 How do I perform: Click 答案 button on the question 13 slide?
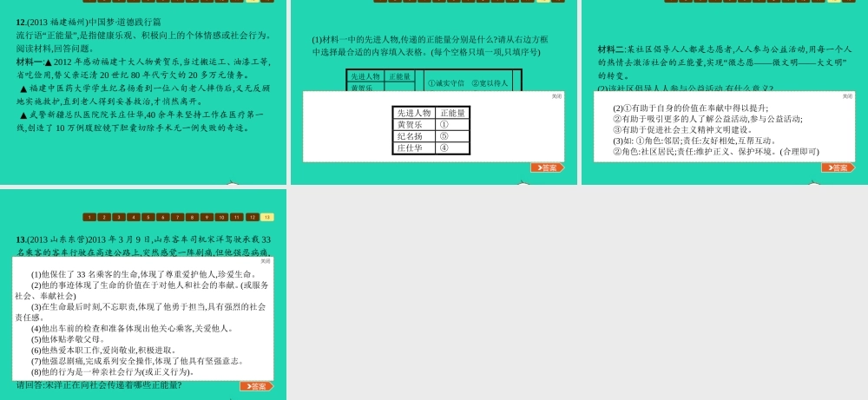(x=256, y=386)
